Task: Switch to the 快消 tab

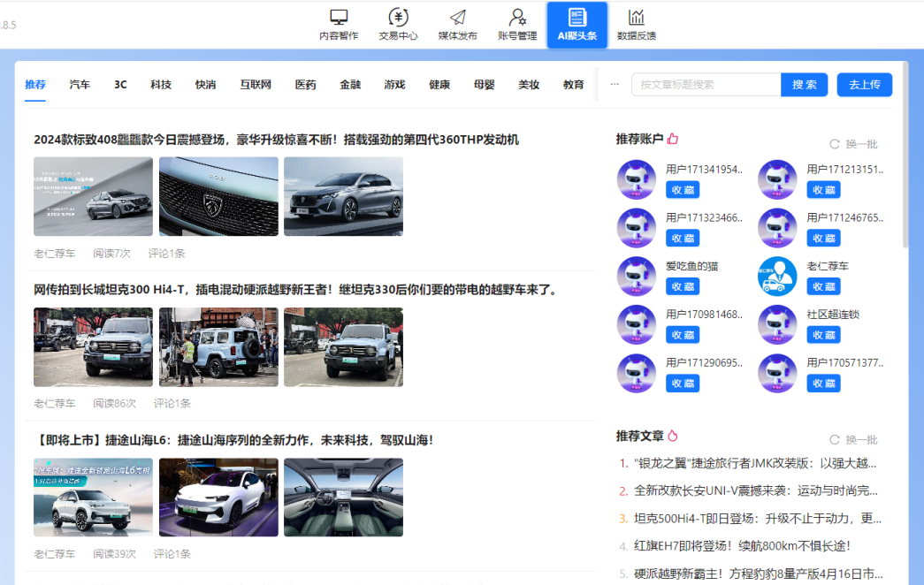Action: click(x=206, y=85)
